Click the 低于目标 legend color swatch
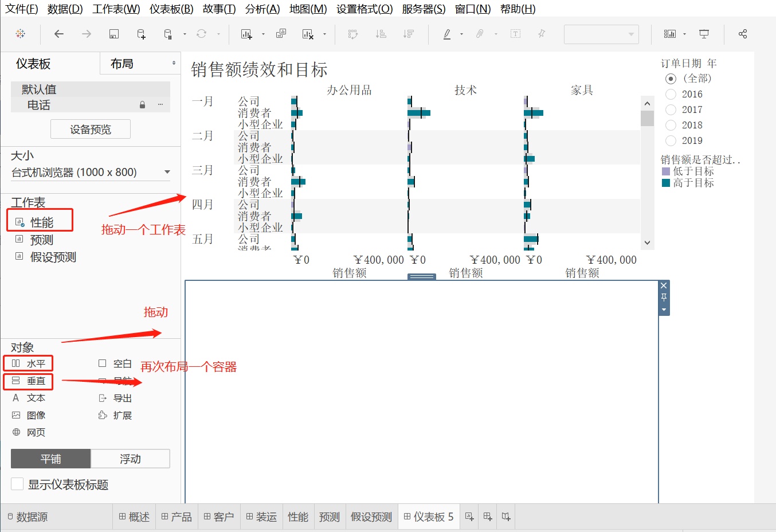 point(666,171)
